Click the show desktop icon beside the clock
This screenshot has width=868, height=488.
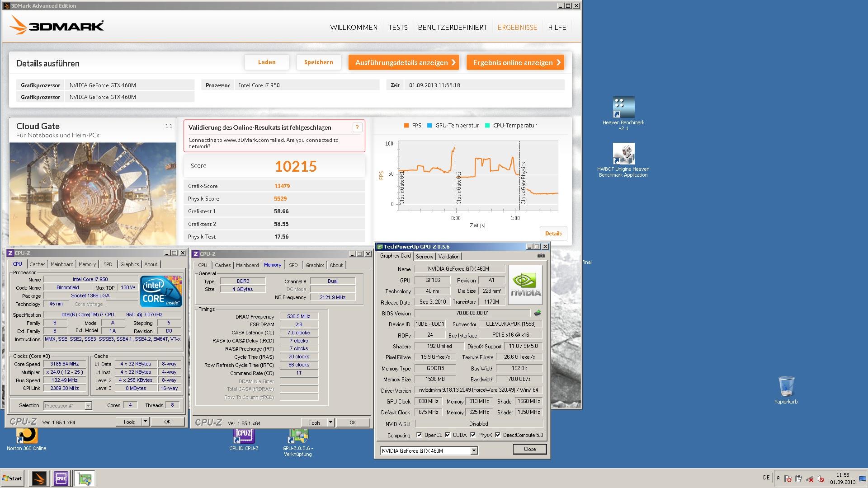pyautogui.click(x=863, y=478)
